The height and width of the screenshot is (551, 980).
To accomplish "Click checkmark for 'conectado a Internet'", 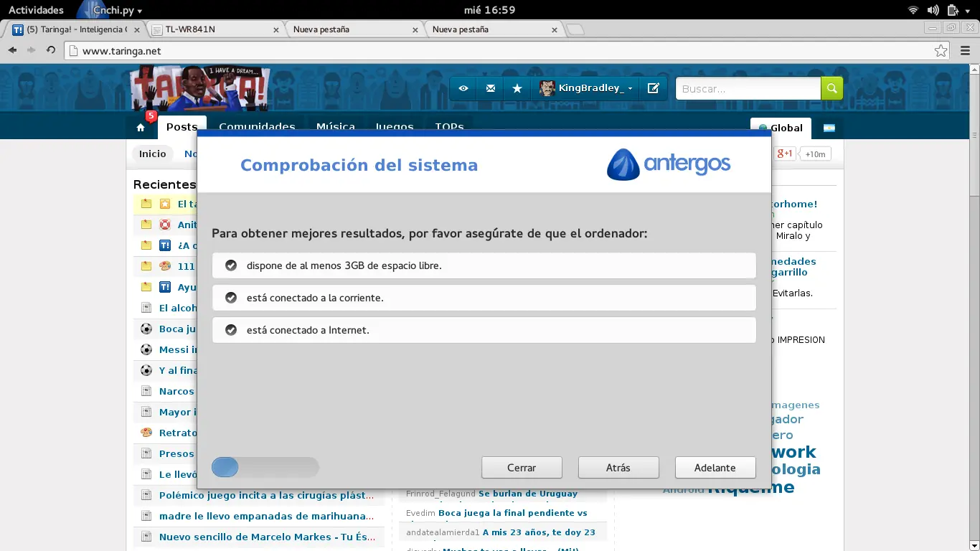I will click(x=231, y=330).
